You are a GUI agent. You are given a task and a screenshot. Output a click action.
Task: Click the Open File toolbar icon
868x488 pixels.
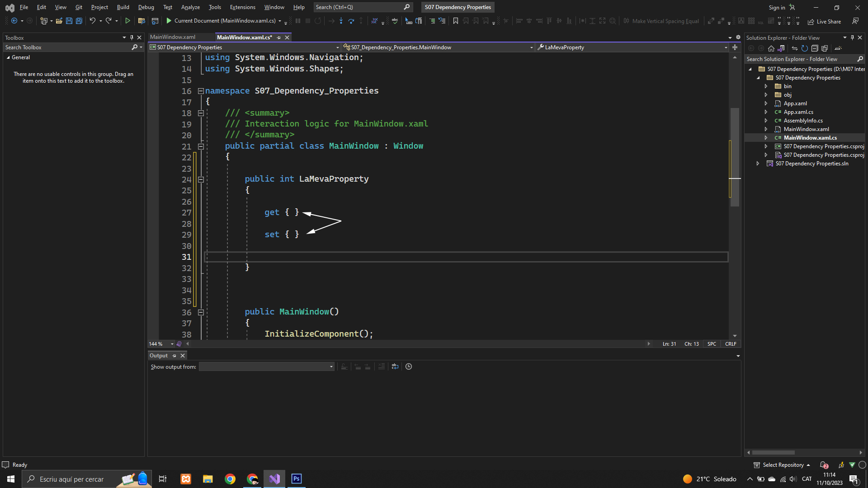[59, 21]
